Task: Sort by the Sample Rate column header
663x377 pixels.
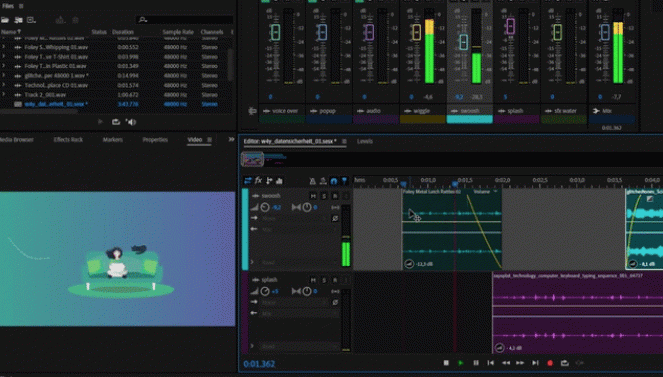Action: coord(178,32)
